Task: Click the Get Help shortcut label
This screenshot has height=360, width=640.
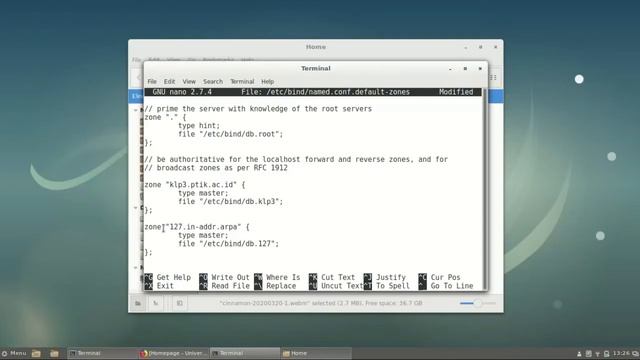Action: [173, 278]
